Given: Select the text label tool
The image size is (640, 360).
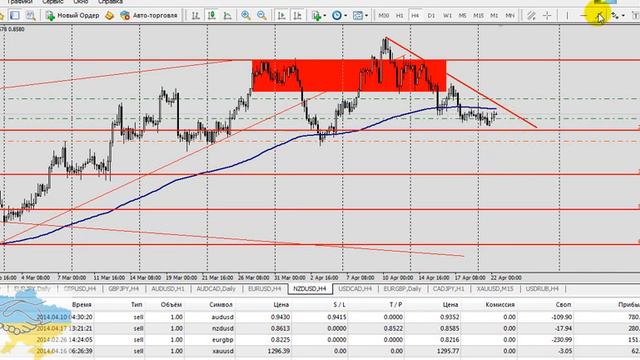Looking at the screenshot, I should (636, 16).
